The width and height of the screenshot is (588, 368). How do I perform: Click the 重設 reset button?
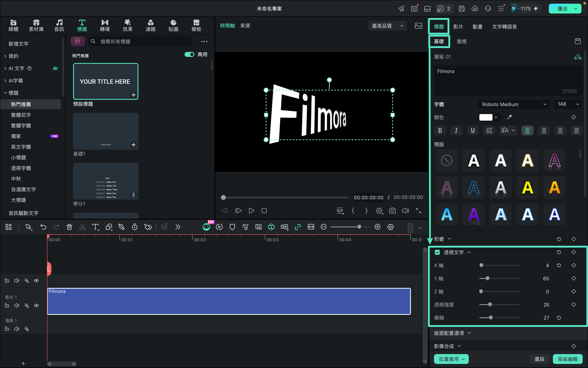coord(539,359)
